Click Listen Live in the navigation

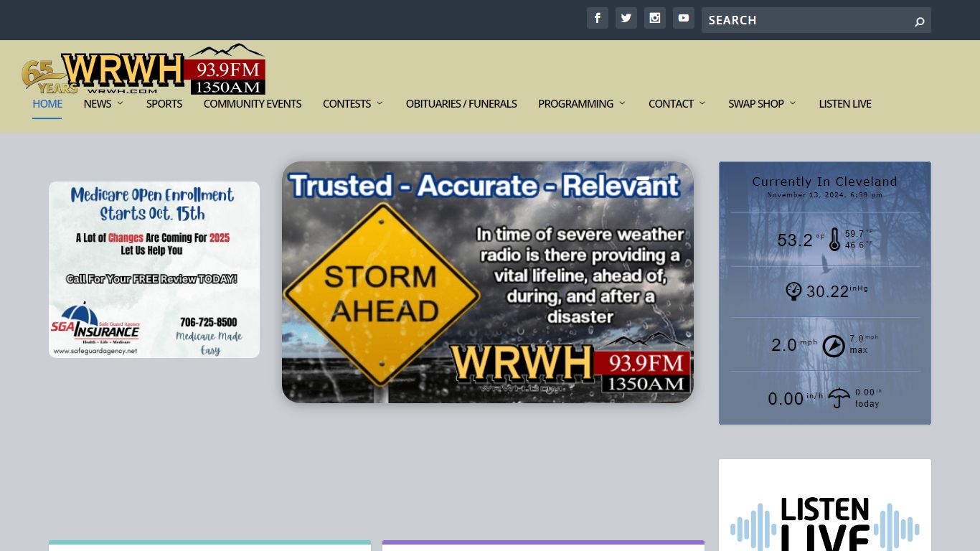[x=845, y=103]
